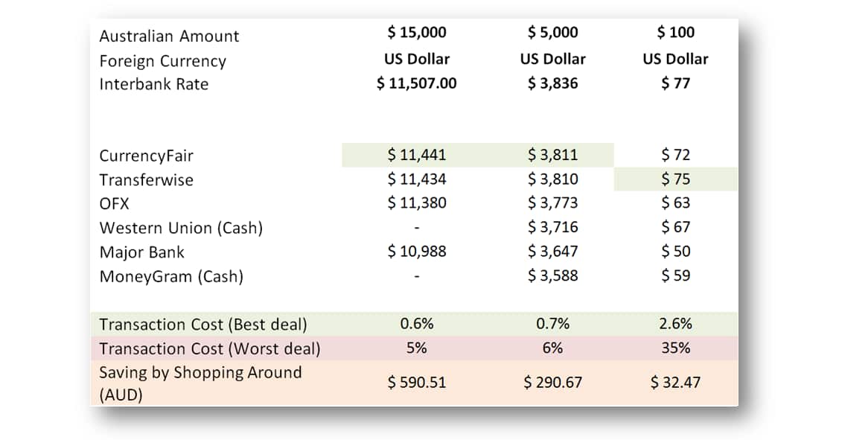Screen dimensions: 868x440
Task: Click Transferwise value $ 11,434
Action: click(417, 179)
